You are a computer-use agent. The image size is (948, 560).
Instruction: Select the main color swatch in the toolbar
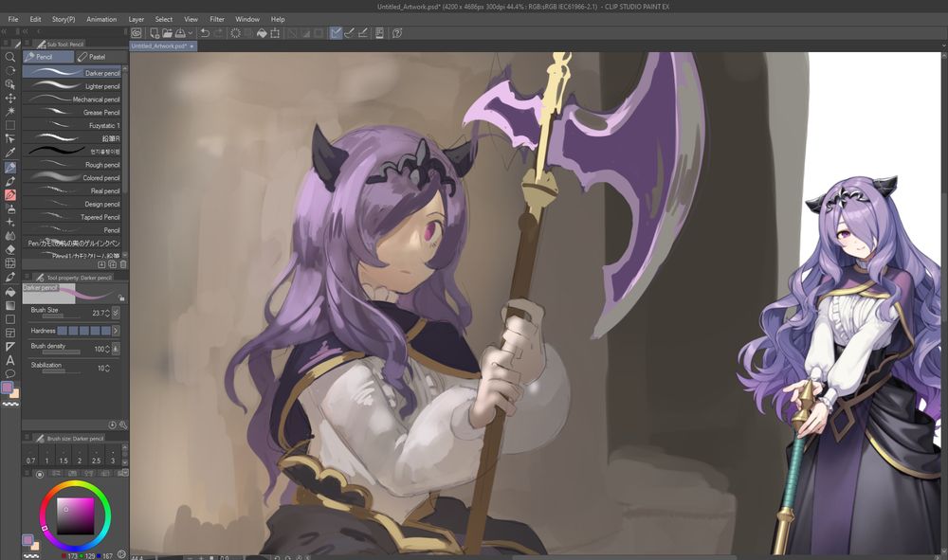(x=7, y=388)
